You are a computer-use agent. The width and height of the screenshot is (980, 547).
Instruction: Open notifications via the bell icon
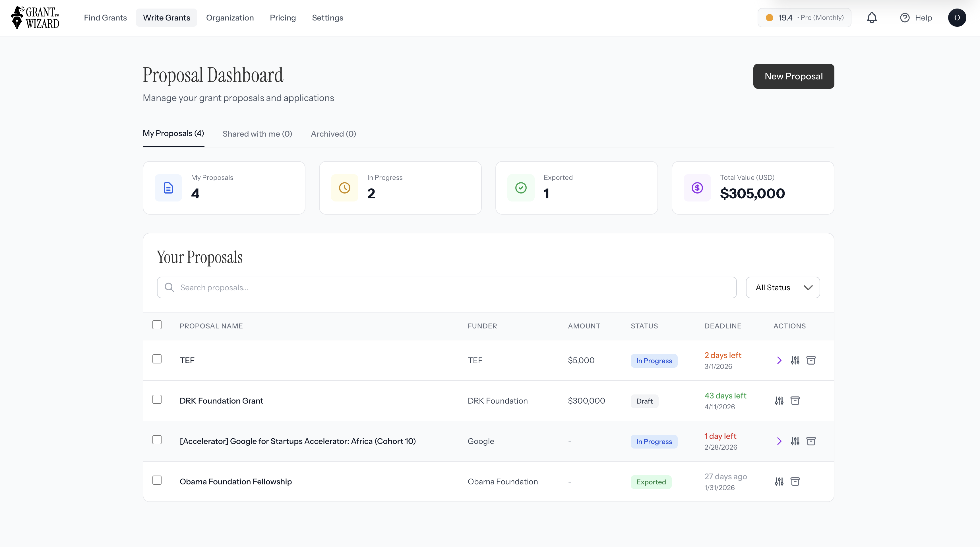coord(872,18)
